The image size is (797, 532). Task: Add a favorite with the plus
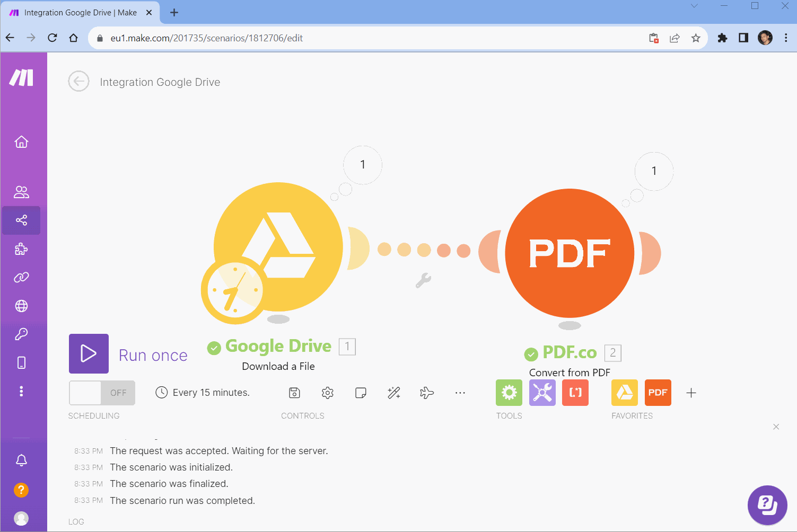pyautogui.click(x=691, y=393)
